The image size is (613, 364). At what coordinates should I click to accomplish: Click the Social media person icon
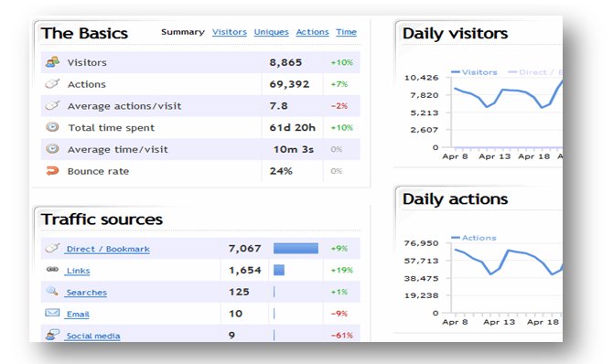[52, 335]
